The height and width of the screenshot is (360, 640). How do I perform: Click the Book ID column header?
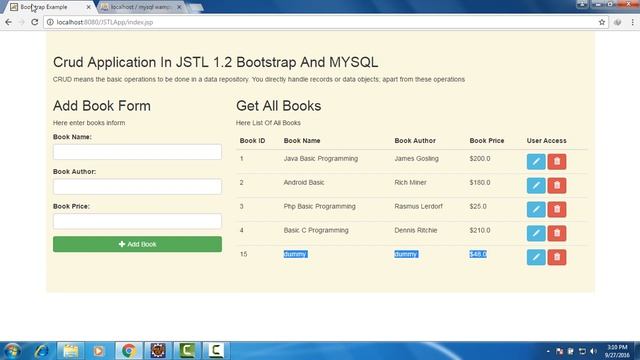point(252,140)
